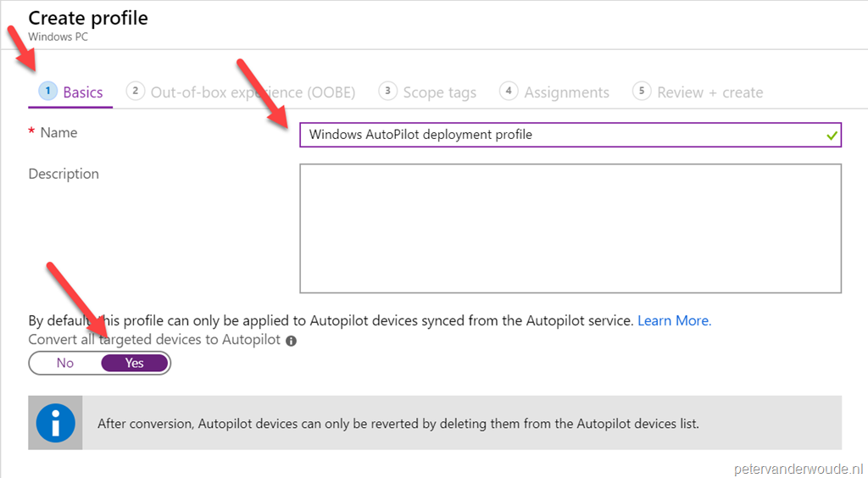Click the info tooltip icon beside Autopilot
This screenshot has width=868, height=478.
coord(292,341)
